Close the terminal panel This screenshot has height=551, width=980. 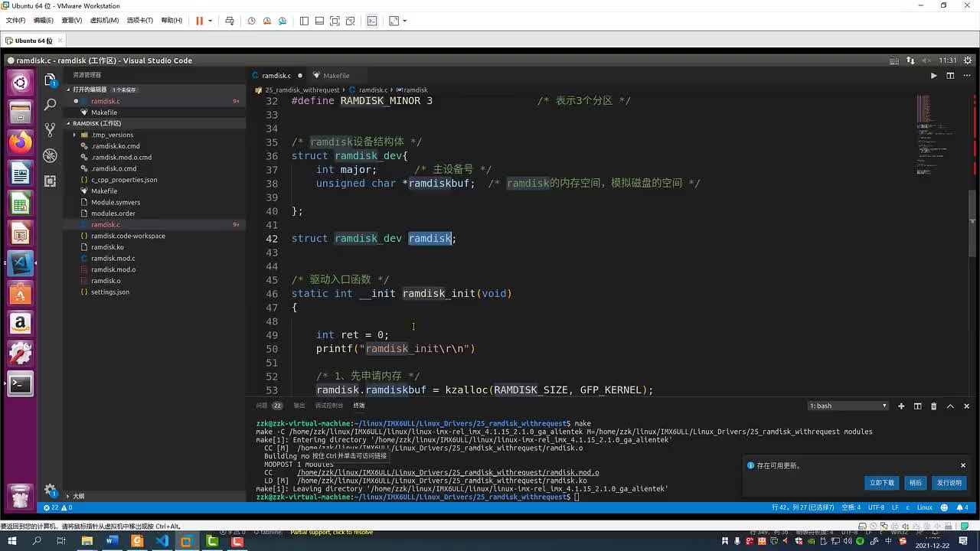pyautogui.click(x=966, y=406)
